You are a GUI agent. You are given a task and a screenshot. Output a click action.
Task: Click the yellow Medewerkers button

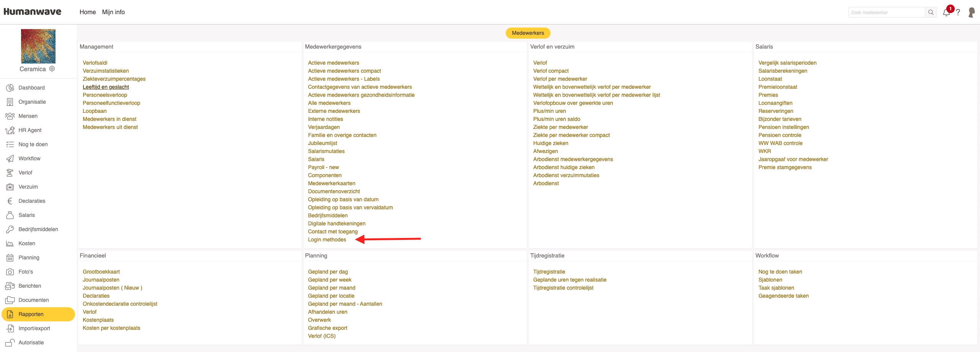tap(528, 33)
